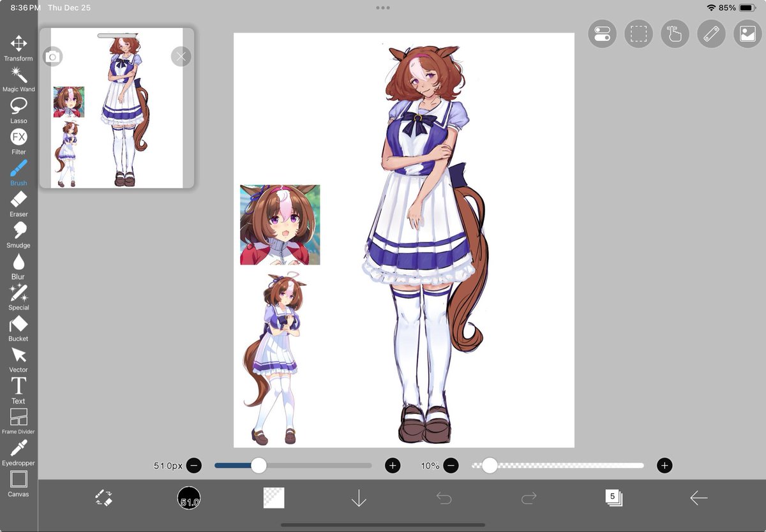Open the Canvas tool
The image size is (766, 532).
[x=19, y=484]
